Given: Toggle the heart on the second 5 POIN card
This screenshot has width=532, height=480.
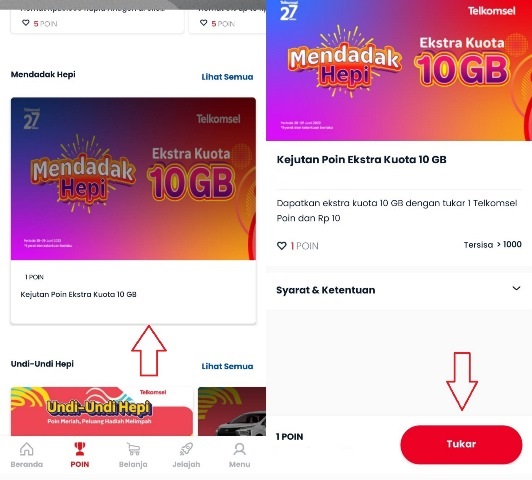Looking at the screenshot, I should coord(203,23).
